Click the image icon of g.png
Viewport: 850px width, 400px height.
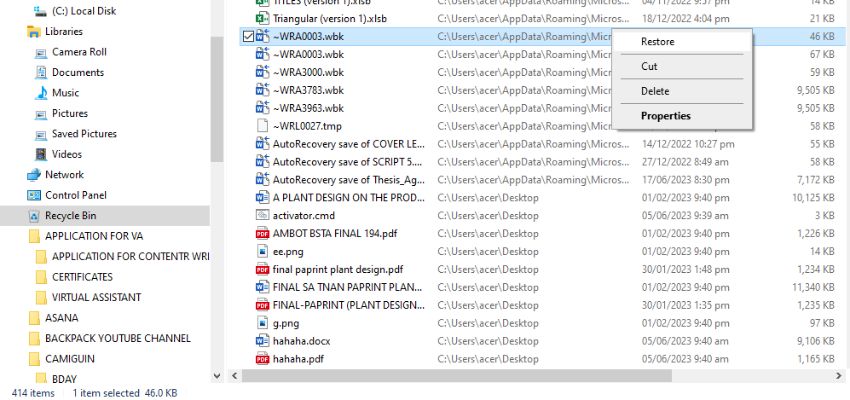click(x=262, y=323)
